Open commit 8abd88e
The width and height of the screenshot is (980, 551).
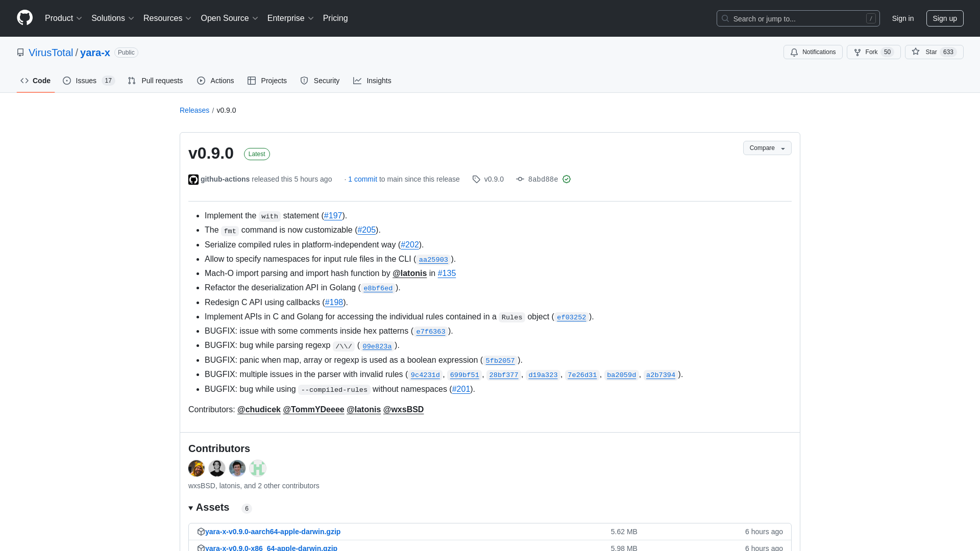[543, 179]
